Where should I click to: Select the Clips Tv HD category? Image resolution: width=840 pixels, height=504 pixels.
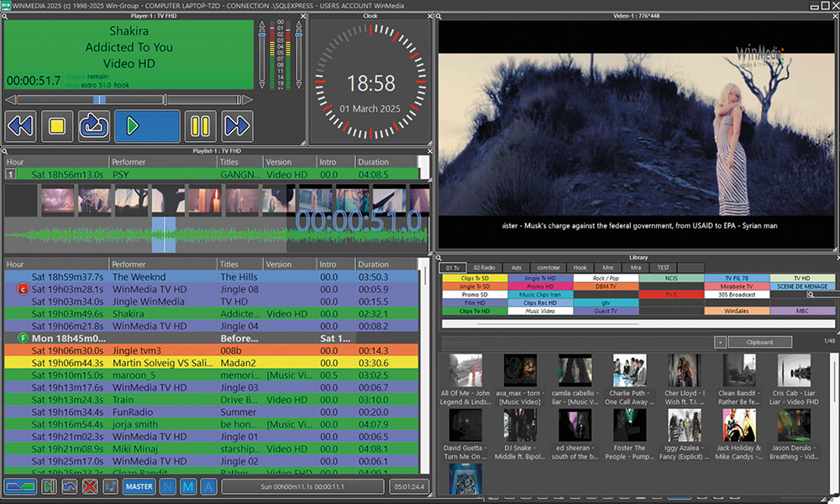[475, 311]
